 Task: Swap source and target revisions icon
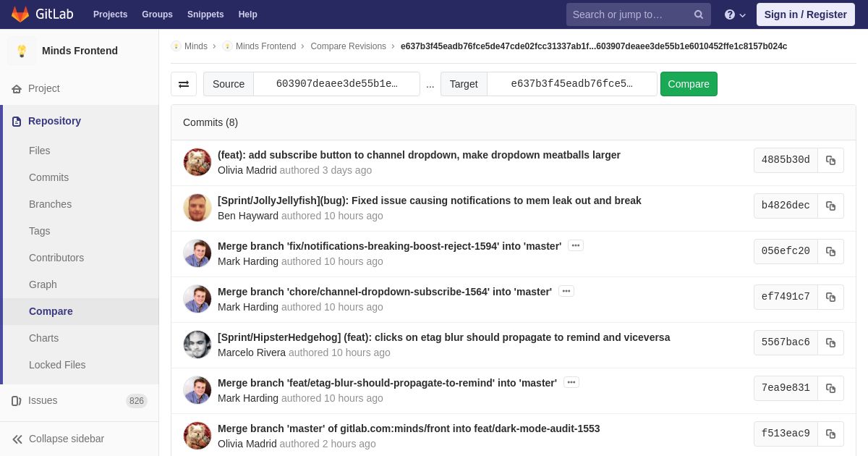coord(184,84)
